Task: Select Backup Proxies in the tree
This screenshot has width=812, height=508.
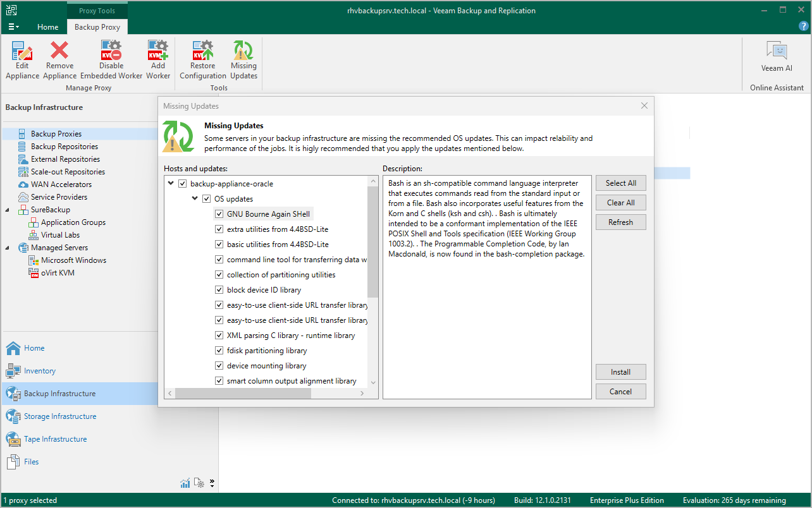Action: (x=56, y=134)
